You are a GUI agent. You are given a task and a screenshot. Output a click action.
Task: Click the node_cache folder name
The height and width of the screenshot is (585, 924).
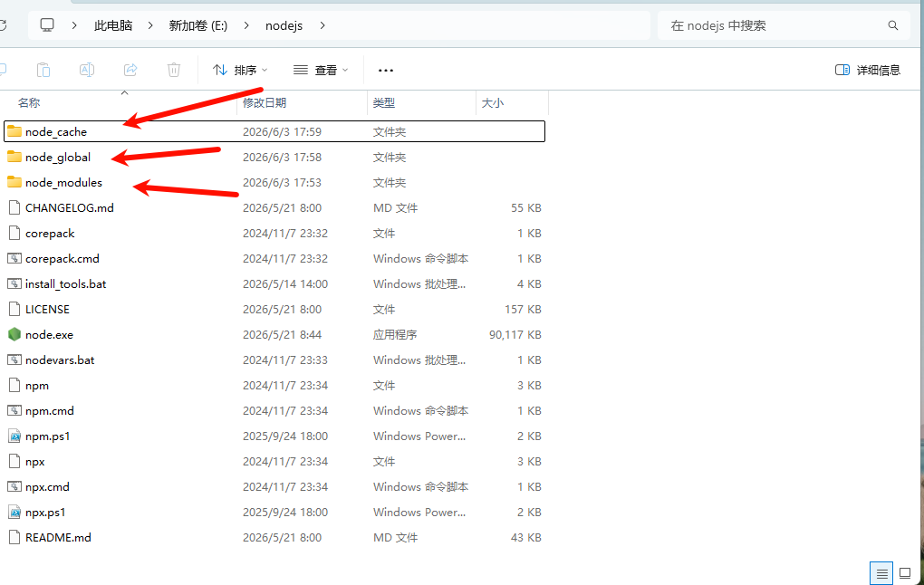(56, 132)
